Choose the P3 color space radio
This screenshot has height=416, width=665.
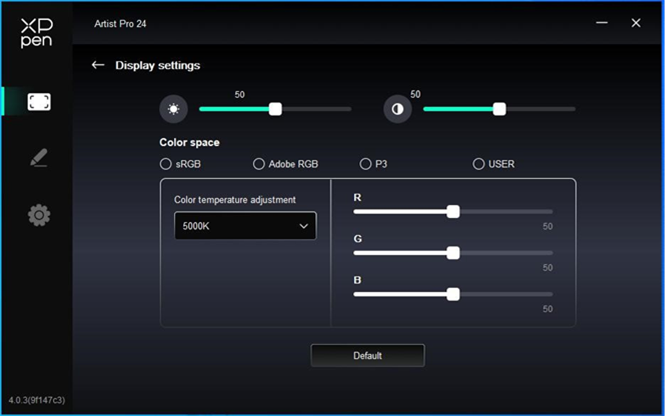tap(366, 163)
